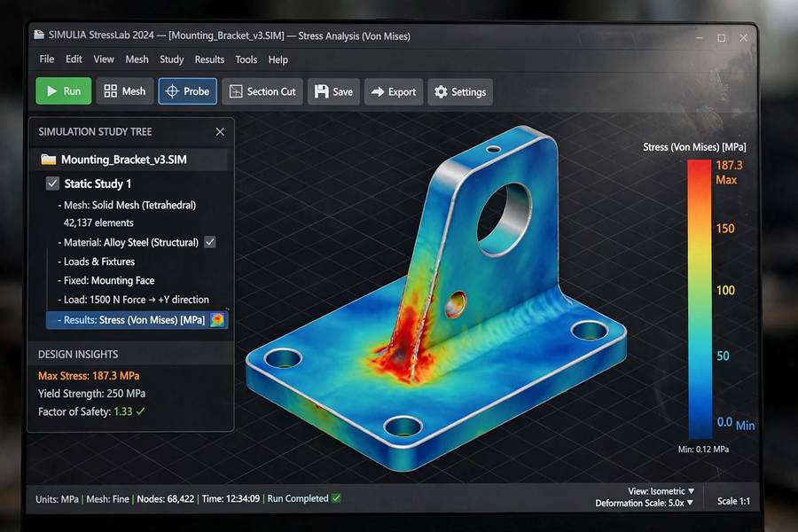Click the Export button
Image resolution: width=798 pixels, height=532 pixels.
pyautogui.click(x=394, y=91)
